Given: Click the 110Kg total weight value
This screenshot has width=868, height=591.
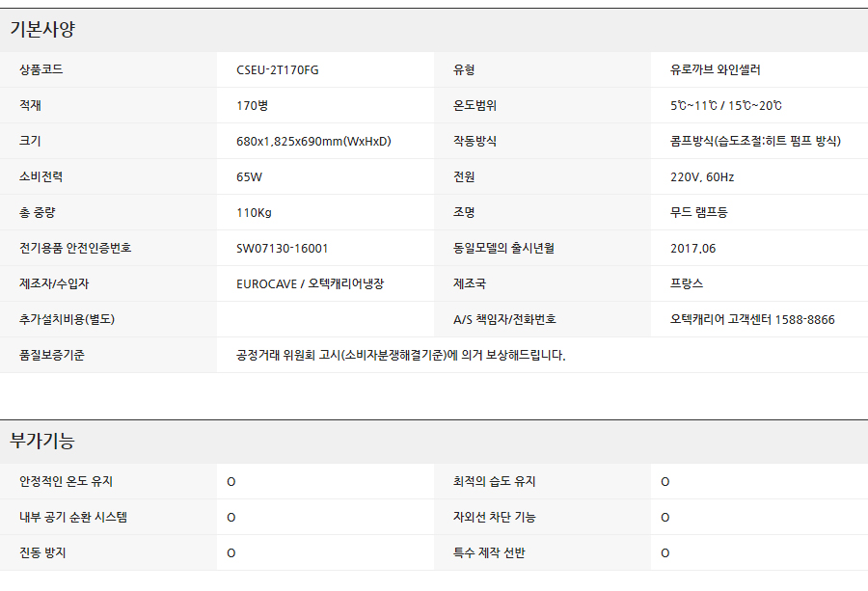Looking at the screenshot, I should (x=254, y=213).
